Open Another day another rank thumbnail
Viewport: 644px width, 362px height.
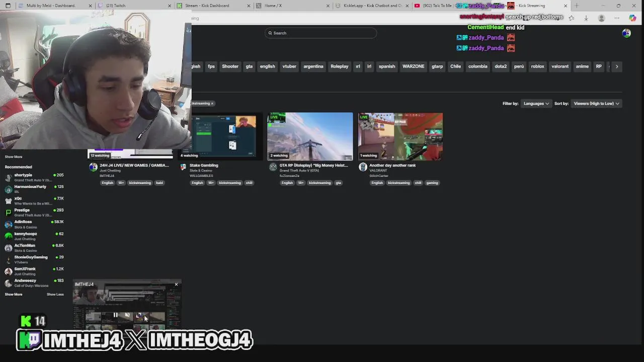pos(400,136)
